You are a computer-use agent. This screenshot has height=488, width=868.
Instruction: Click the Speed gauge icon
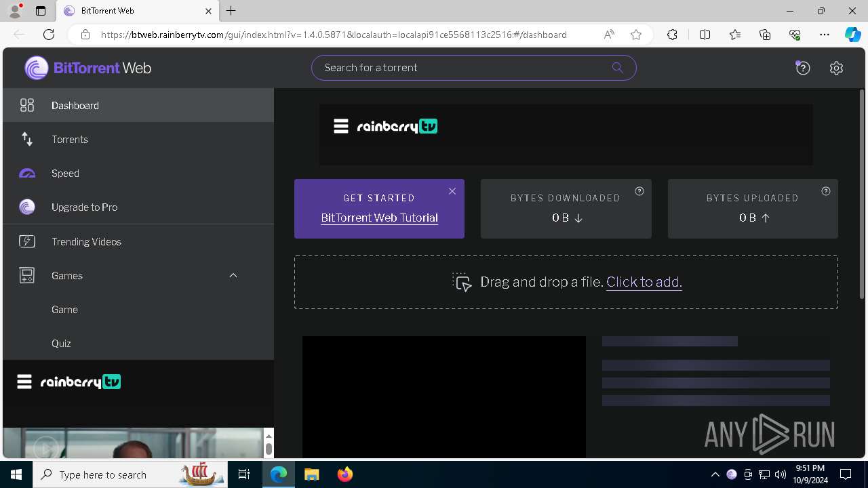click(x=27, y=174)
